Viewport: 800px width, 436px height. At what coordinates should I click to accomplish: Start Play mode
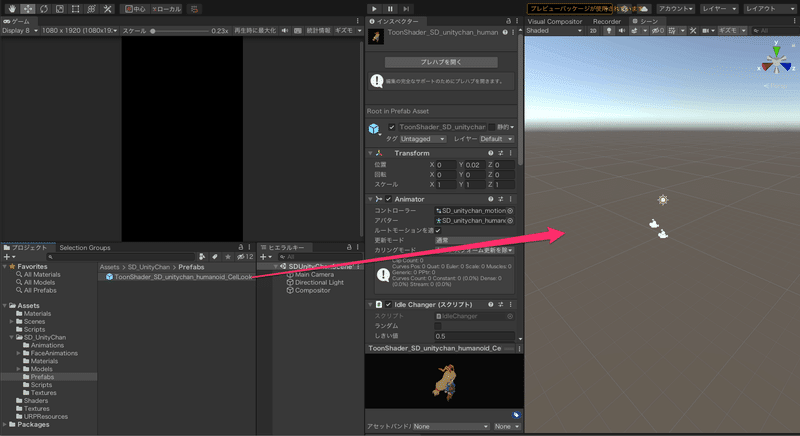click(374, 9)
